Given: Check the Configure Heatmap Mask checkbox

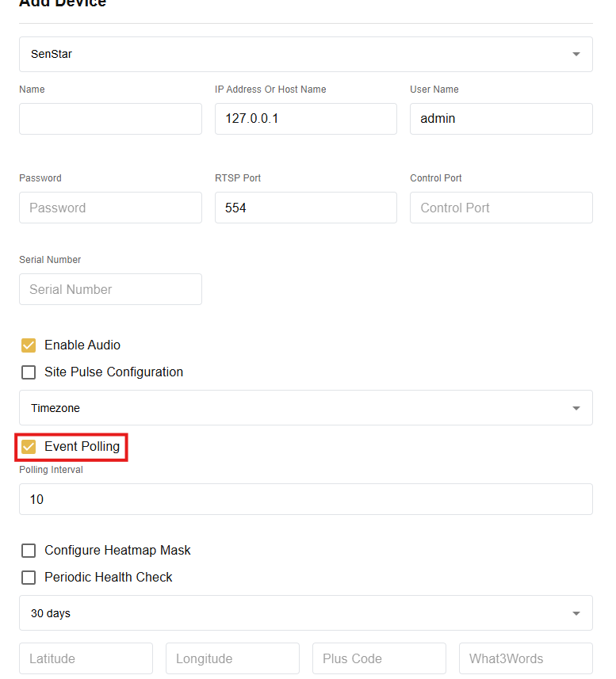Looking at the screenshot, I should pos(29,551).
